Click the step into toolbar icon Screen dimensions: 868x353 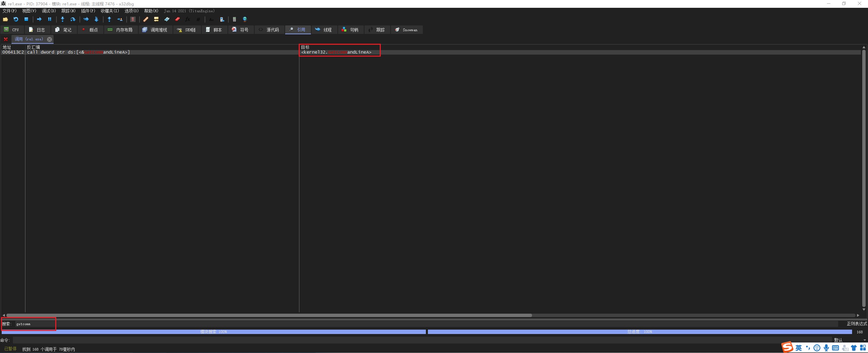coord(62,19)
